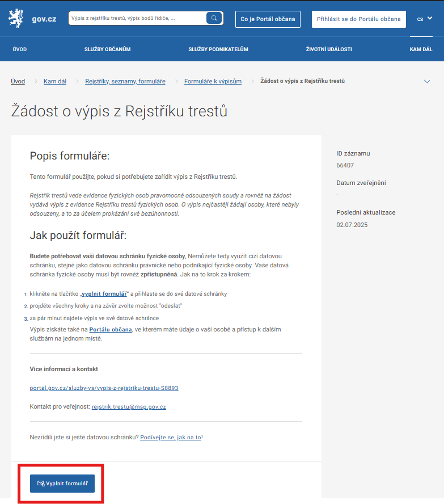Open the Portálu občana link
The height and width of the screenshot is (504, 444).
coord(111,329)
